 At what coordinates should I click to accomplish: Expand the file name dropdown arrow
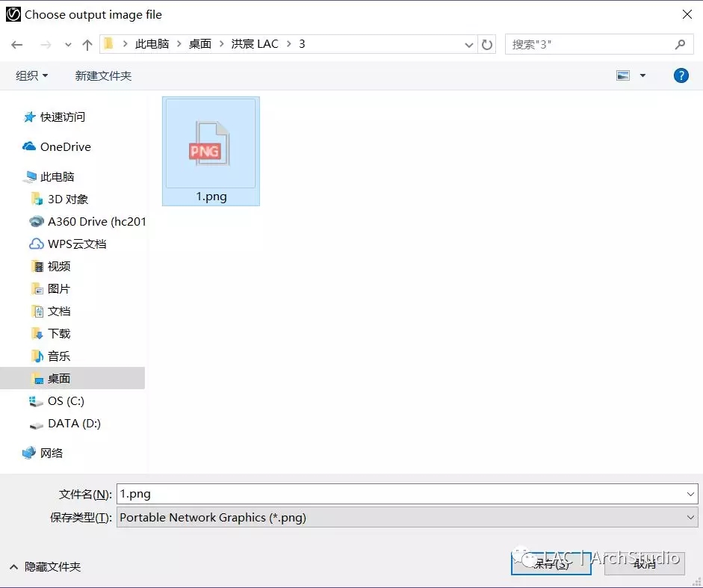690,494
